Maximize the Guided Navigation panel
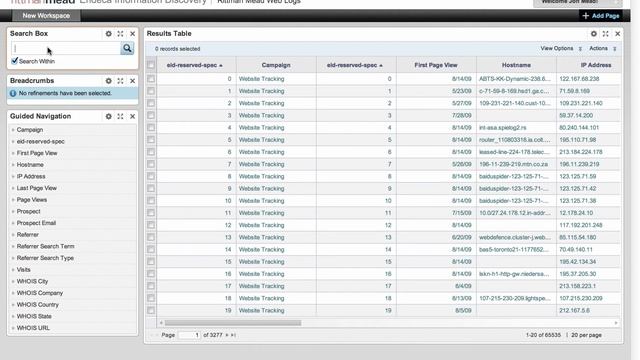The image size is (640, 360). coord(120,116)
